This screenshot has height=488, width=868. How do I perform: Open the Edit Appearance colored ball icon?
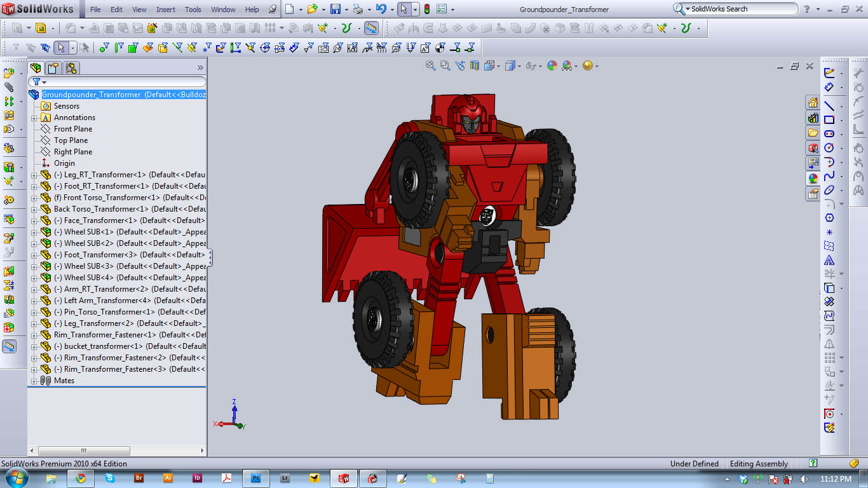[553, 65]
